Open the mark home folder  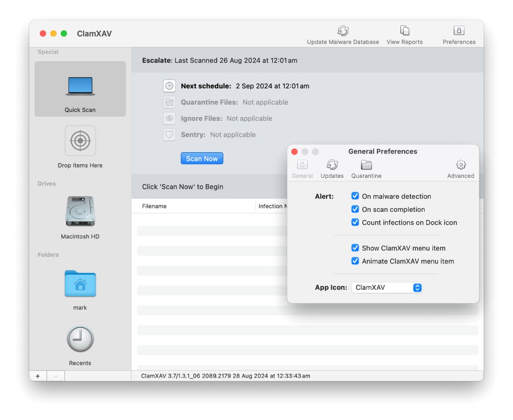[80, 283]
